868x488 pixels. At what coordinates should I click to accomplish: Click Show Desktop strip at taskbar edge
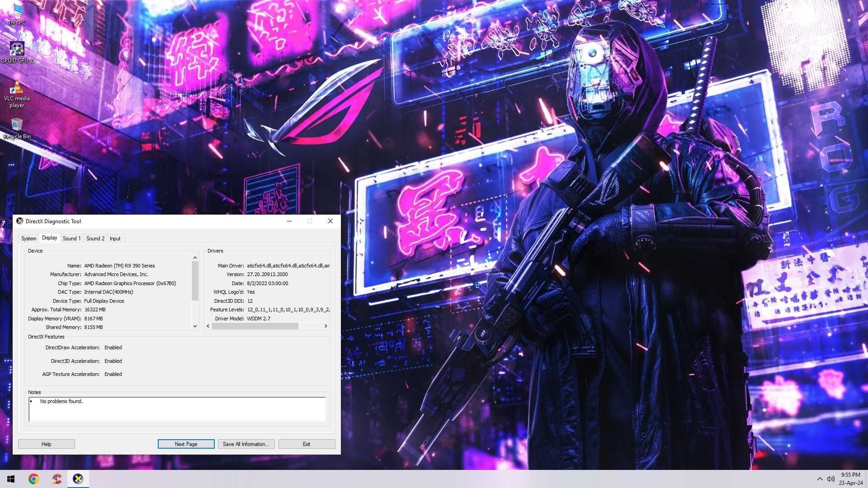tap(867, 479)
